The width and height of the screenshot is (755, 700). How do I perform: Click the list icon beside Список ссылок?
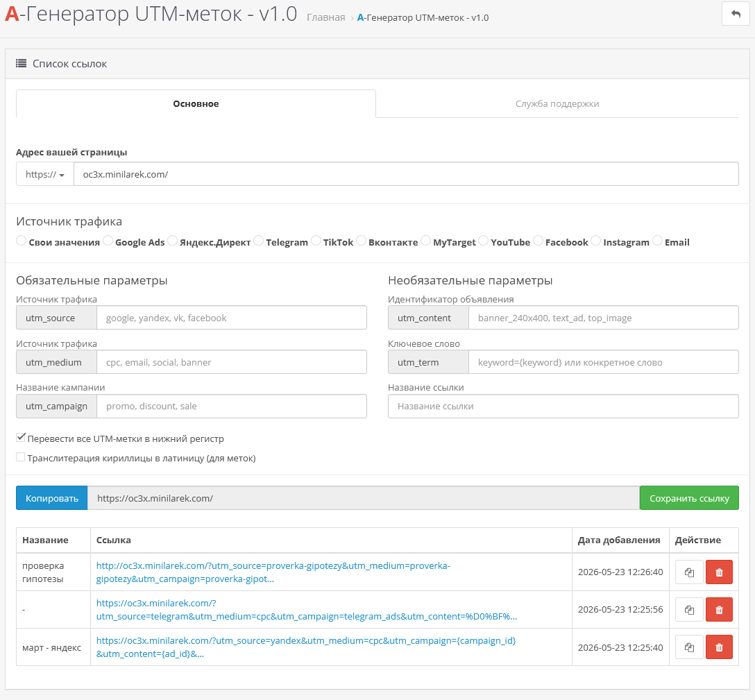[22, 64]
